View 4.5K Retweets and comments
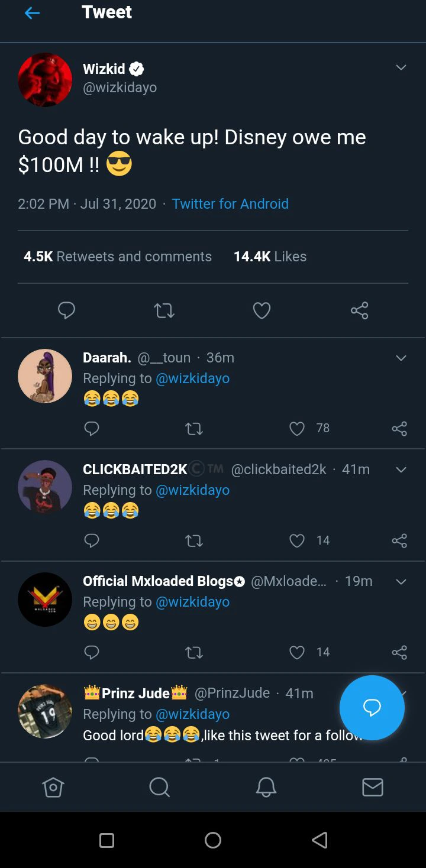 pos(118,257)
